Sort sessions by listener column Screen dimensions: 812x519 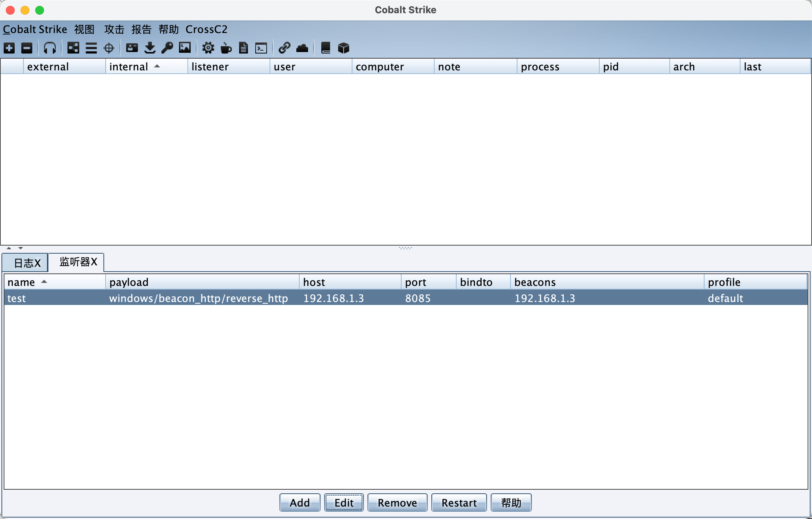click(x=229, y=67)
